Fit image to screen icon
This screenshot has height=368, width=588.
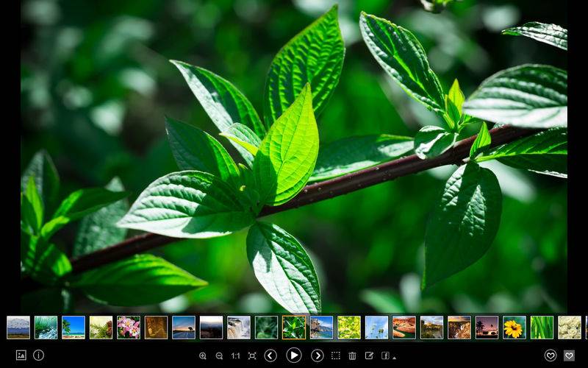coord(252,355)
